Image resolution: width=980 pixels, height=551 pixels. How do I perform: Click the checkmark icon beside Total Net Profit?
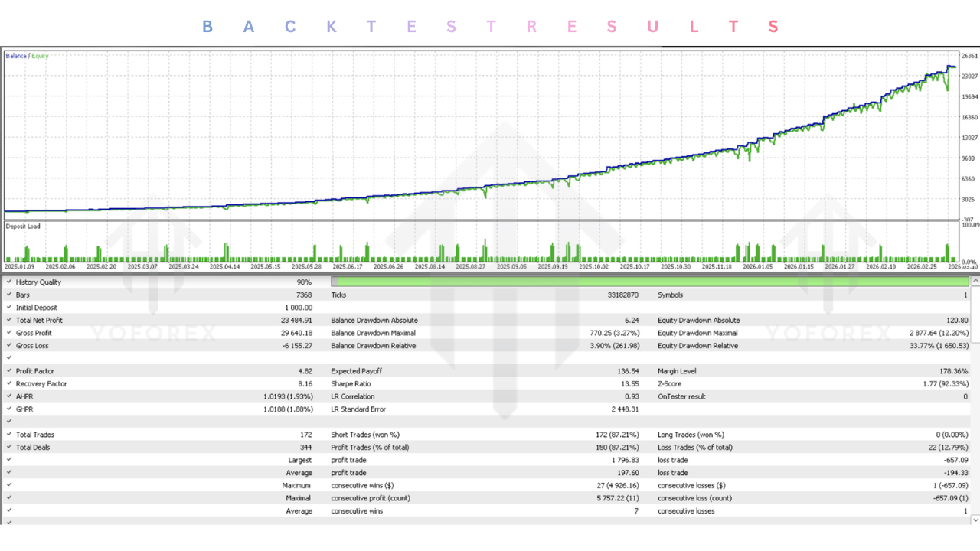coord(9,321)
